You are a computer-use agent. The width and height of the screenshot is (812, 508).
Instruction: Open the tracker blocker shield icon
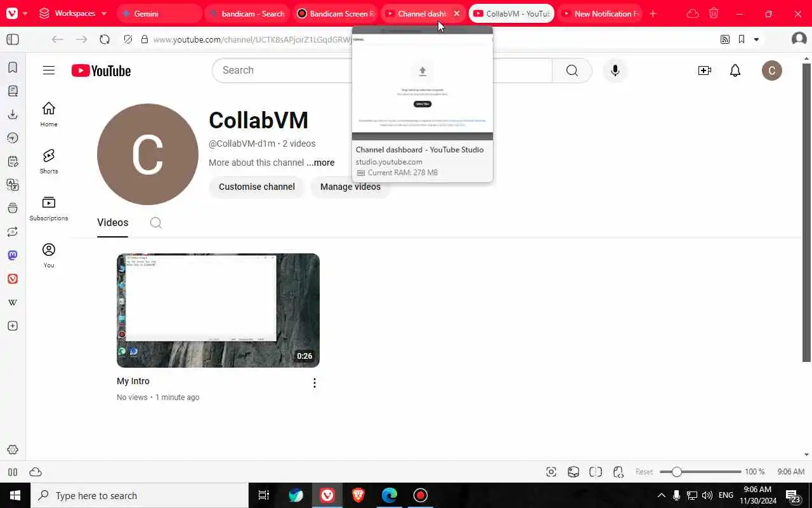[128, 39]
